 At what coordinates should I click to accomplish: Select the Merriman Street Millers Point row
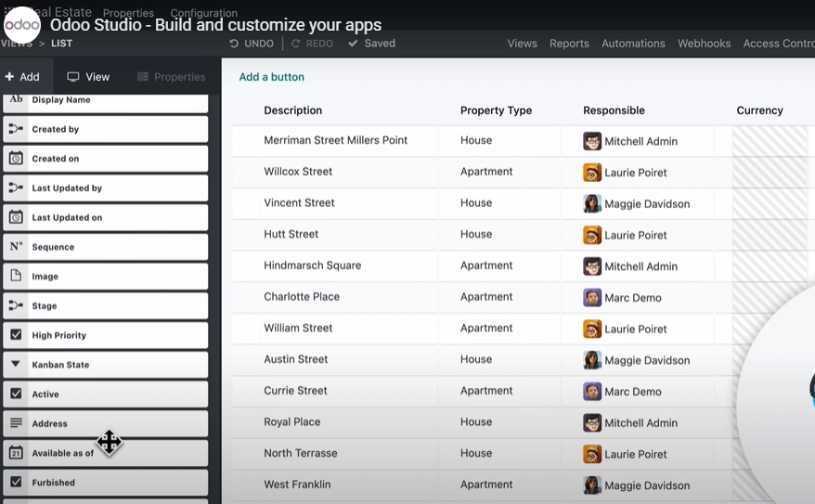(x=524, y=140)
